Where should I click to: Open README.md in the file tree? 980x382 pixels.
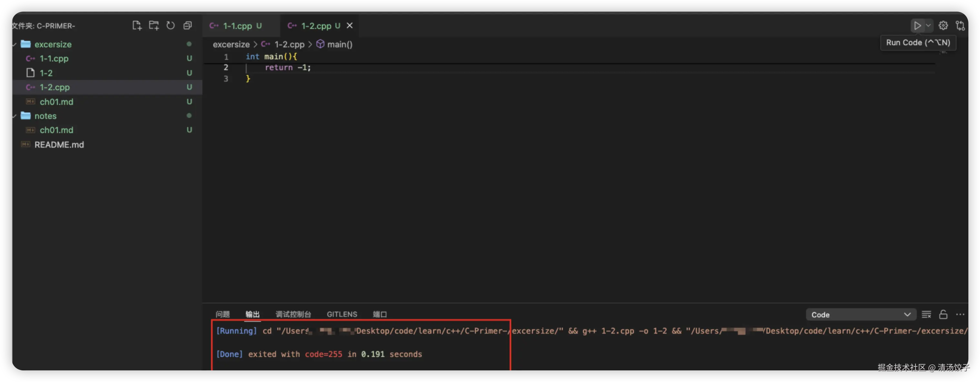[59, 145]
